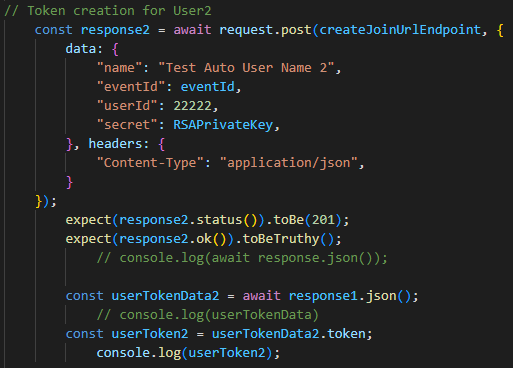The width and height of the screenshot is (513, 368).
Task: Click the "name" key string
Action: (x=120, y=68)
